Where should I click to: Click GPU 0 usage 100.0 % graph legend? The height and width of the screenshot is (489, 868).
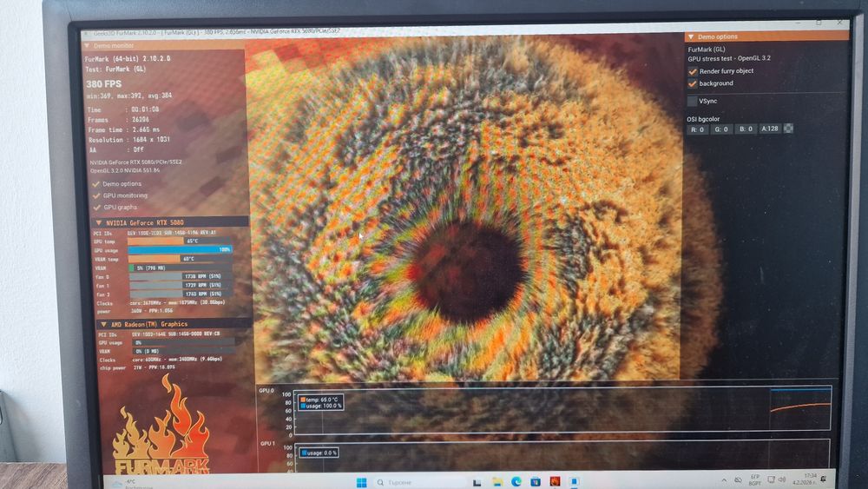(x=320, y=406)
